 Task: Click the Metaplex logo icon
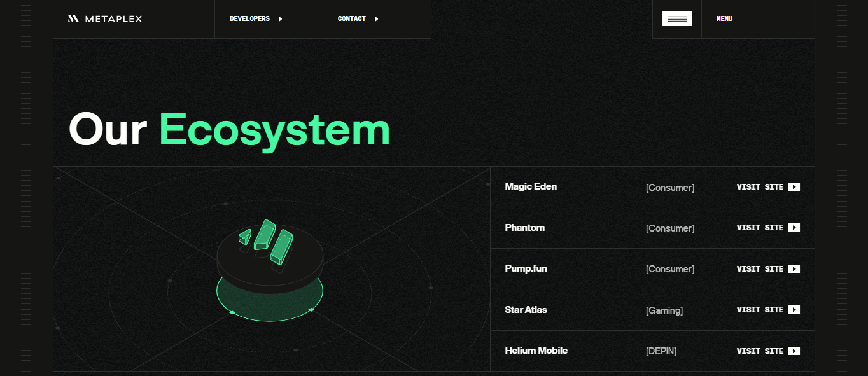[73, 19]
